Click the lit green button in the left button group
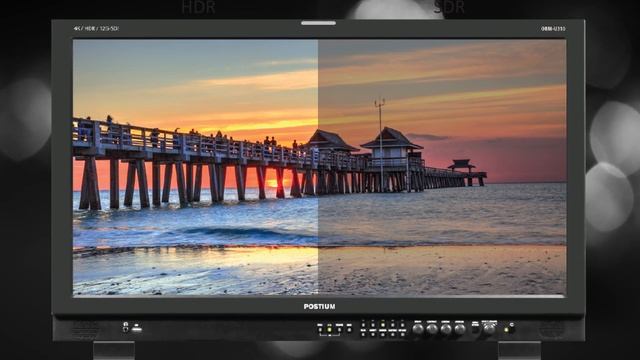This screenshot has width=640, height=360. (x=329, y=330)
